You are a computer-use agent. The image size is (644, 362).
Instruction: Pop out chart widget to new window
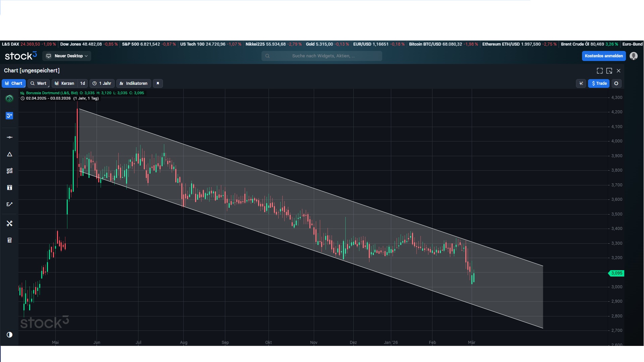609,71
